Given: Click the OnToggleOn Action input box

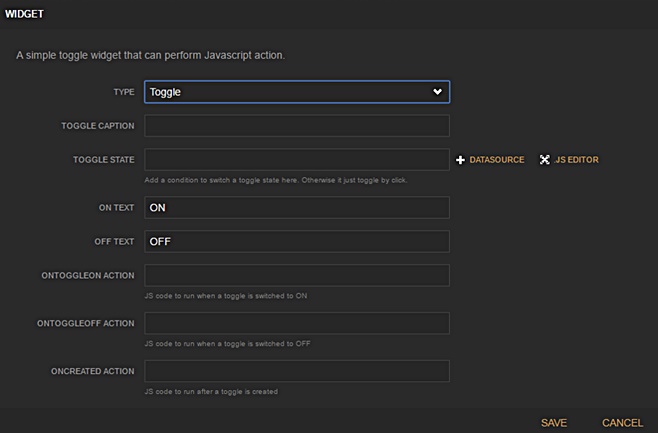Looking at the screenshot, I should pos(297,276).
